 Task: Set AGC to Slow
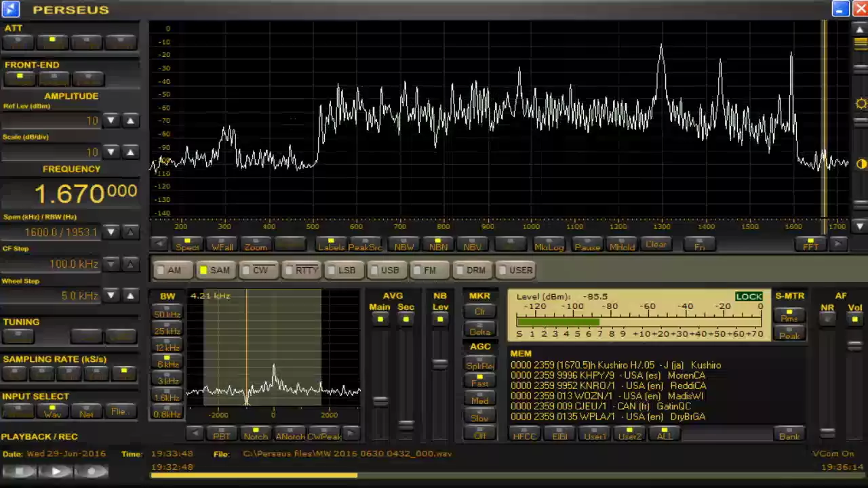[x=479, y=417]
